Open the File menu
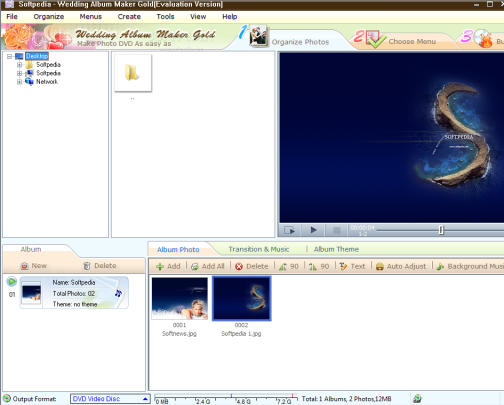 click(12, 17)
